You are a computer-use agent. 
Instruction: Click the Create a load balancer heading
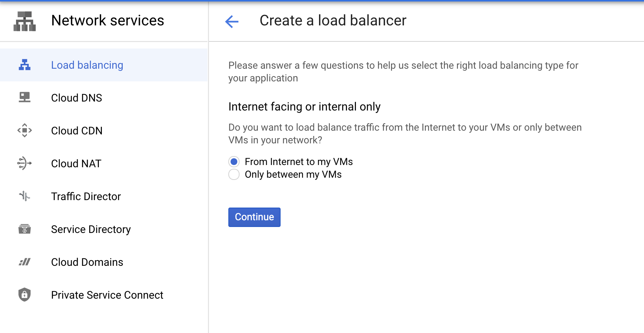coord(333,21)
